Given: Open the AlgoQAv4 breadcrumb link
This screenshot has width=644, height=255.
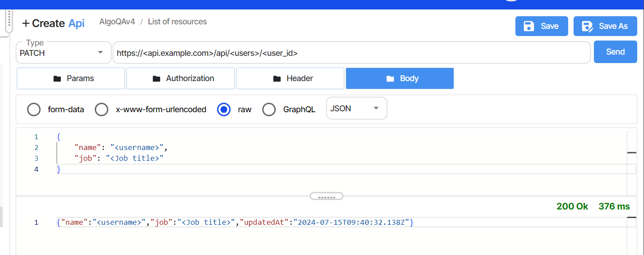Looking at the screenshot, I should coord(117,22).
